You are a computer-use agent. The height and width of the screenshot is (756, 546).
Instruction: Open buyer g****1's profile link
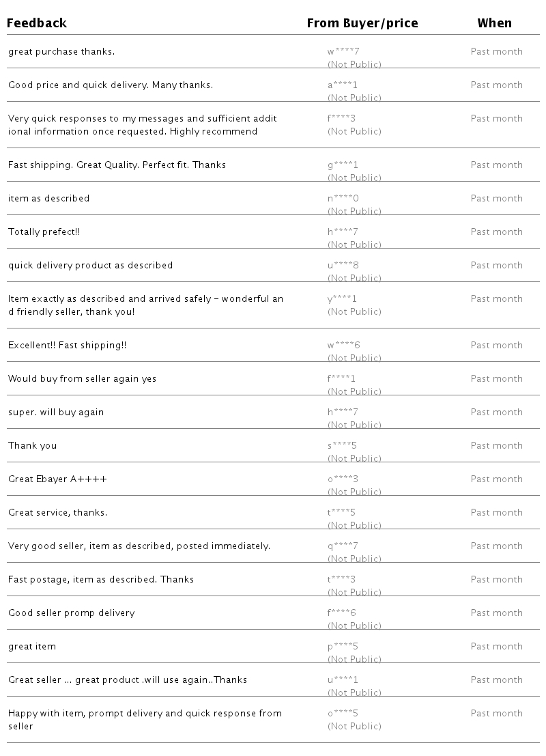pos(343,165)
